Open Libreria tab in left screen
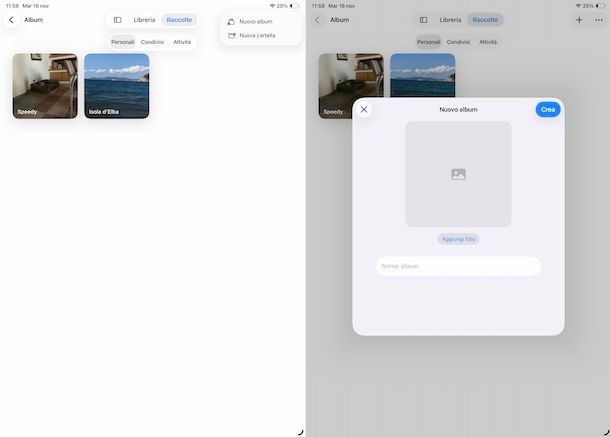The height and width of the screenshot is (437, 610). coord(144,20)
